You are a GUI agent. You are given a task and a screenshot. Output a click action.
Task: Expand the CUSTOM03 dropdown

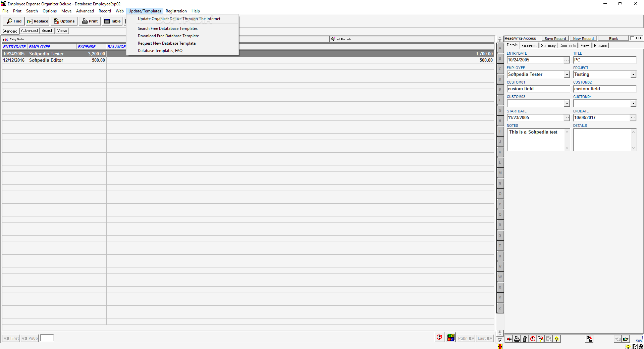[x=567, y=103]
